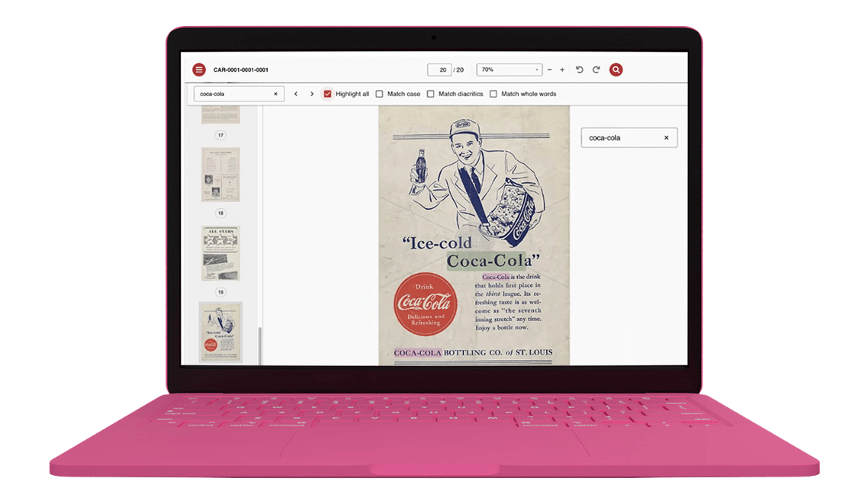Select the page 20 Coca-Cola ad thumbnail
This screenshot has height=488, width=868.
pyautogui.click(x=220, y=332)
